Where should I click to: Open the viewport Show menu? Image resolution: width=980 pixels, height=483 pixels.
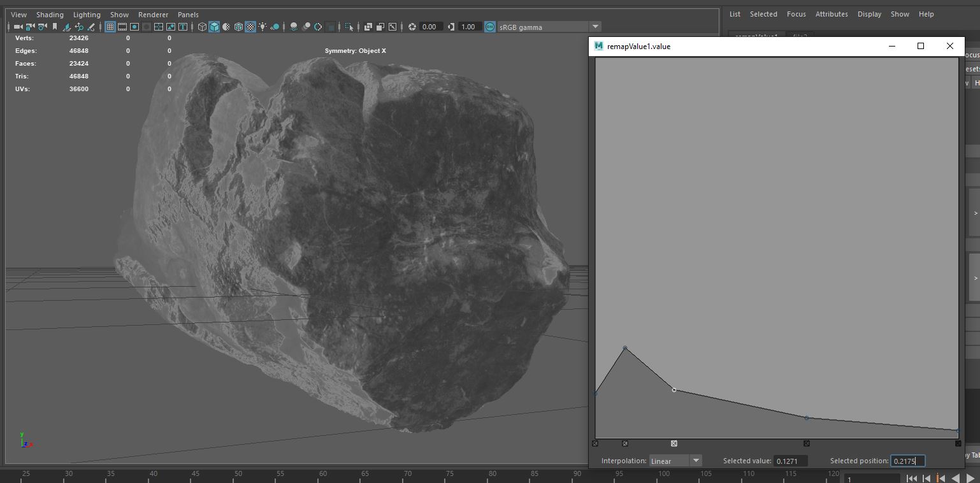[x=119, y=14]
